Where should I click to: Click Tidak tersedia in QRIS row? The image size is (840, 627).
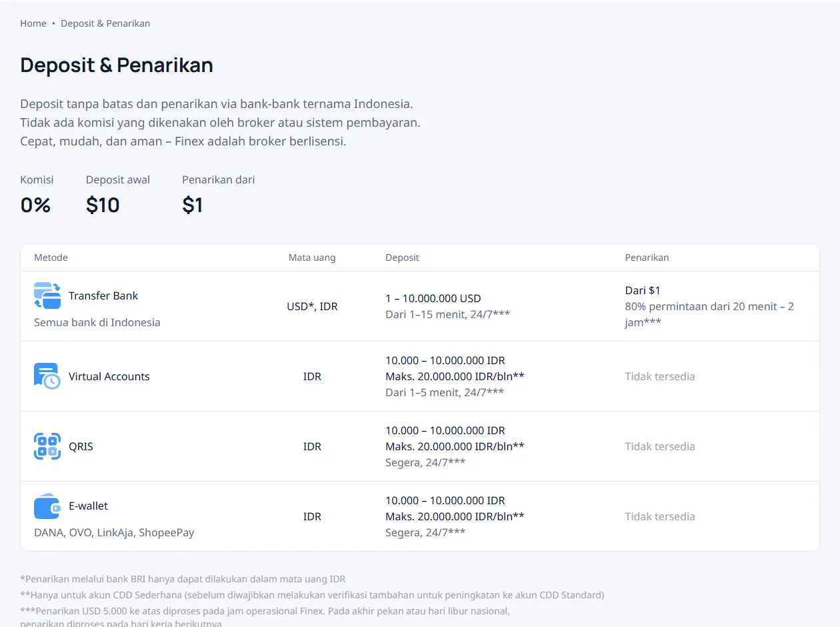[x=660, y=446]
